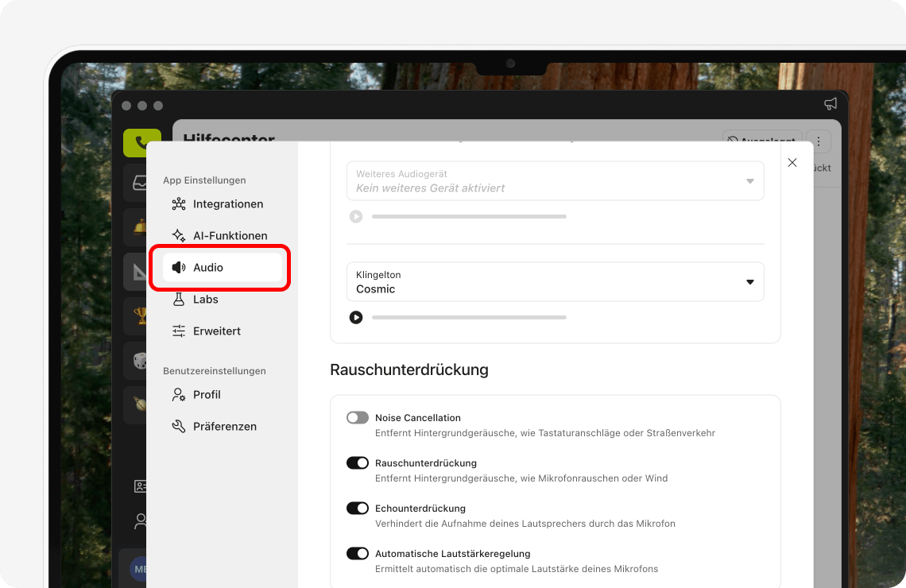Click the green phone icon in sidebar

[142, 142]
